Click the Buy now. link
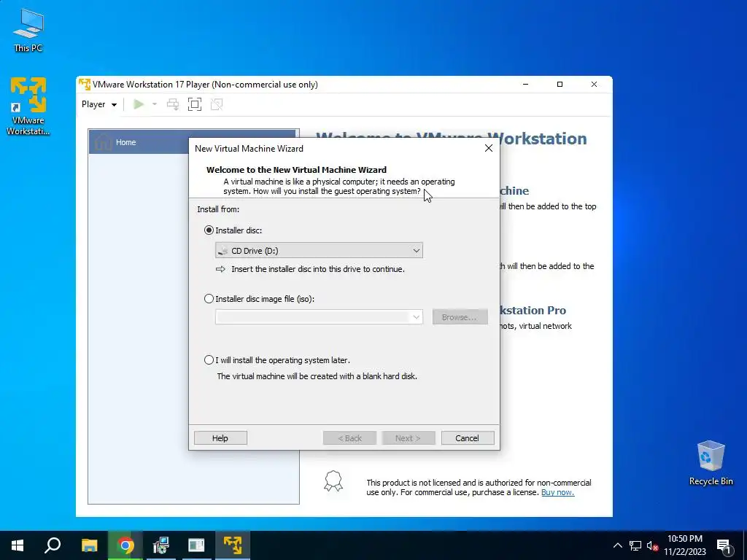747x560 pixels. click(x=557, y=492)
